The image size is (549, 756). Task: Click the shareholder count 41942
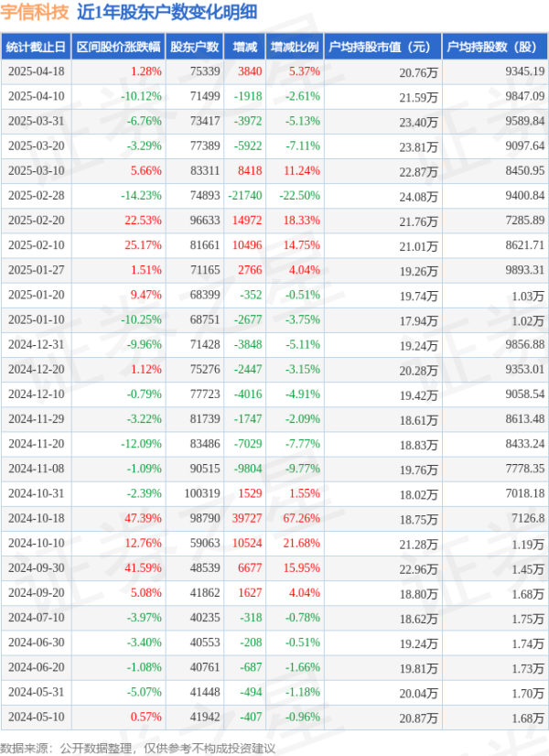[205, 717]
